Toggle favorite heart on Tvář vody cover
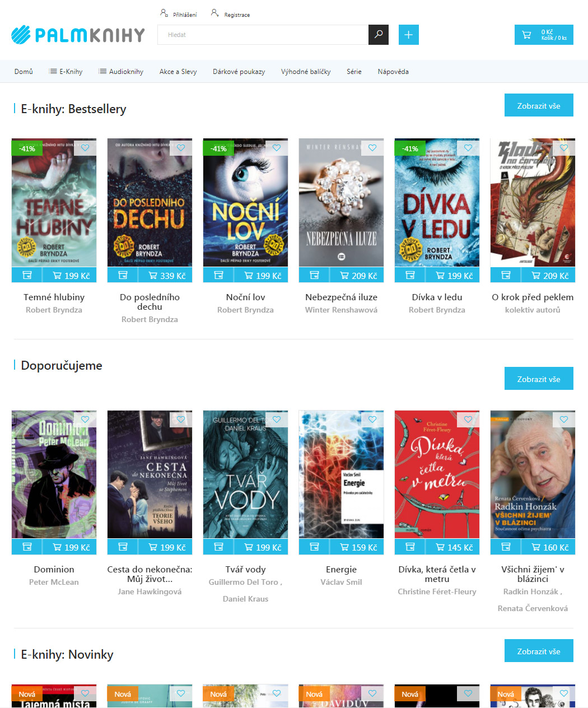The height and width of the screenshot is (708, 588). tap(277, 420)
